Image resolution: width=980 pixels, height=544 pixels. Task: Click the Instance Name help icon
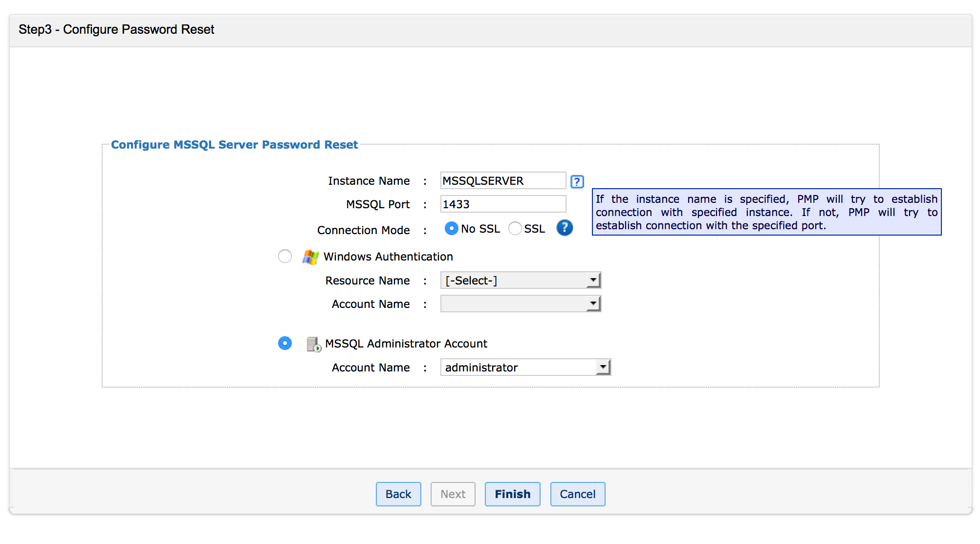tap(577, 181)
